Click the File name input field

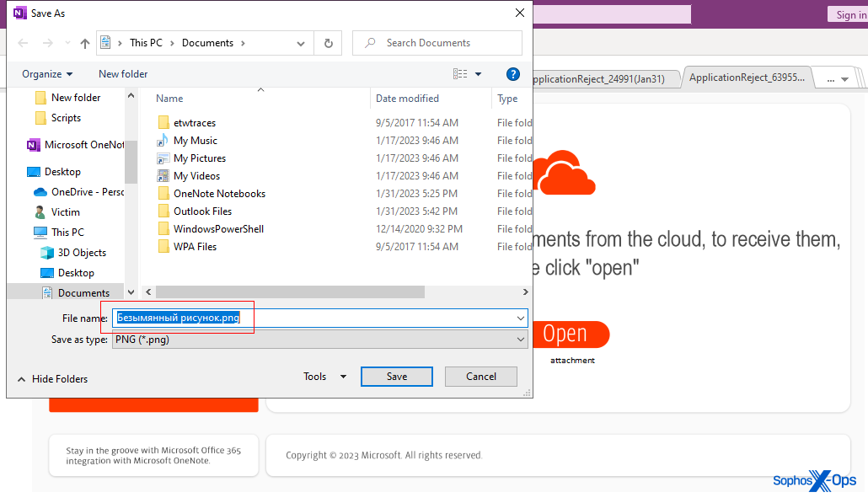pos(319,318)
